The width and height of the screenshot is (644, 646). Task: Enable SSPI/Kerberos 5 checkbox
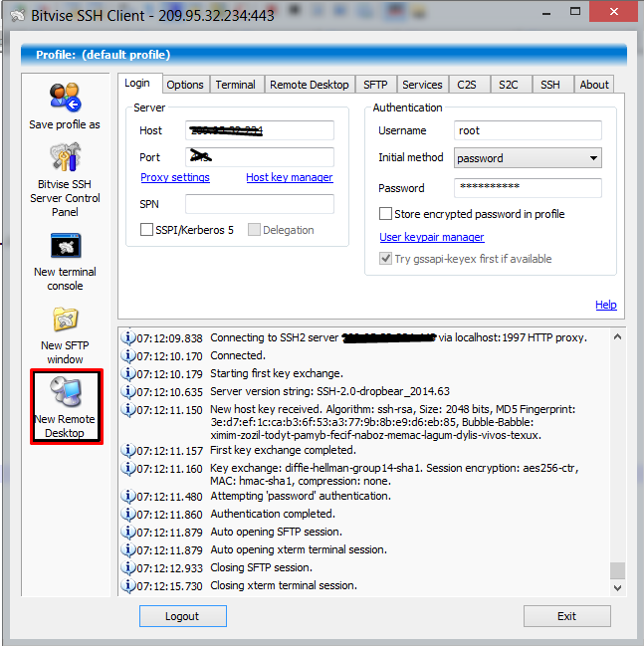tap(146, 230)
